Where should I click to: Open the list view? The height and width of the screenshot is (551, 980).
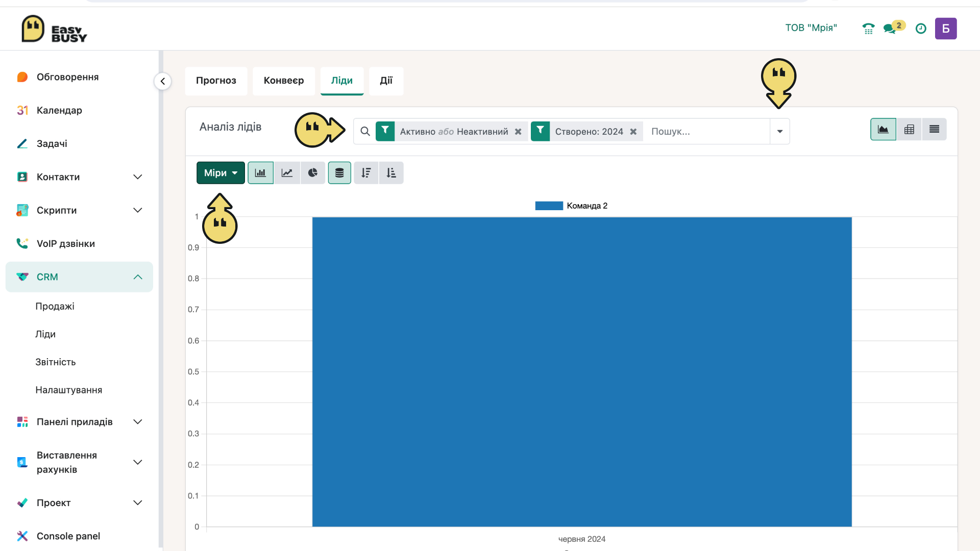click(934, 130)
